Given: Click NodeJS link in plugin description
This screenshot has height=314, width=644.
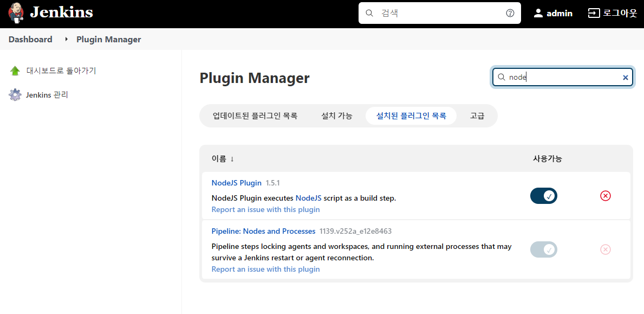Looking at the screenshot, I should coord(308,198).
